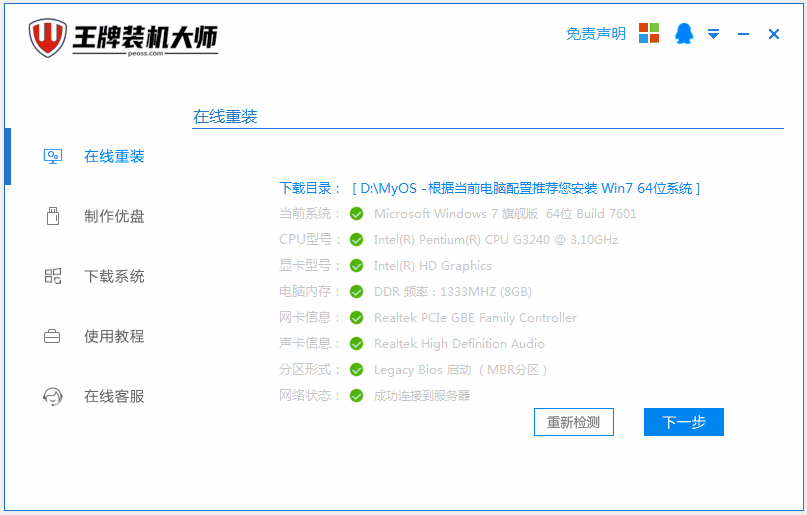Click the monitor icon beside 在线重装

[52, 156]
